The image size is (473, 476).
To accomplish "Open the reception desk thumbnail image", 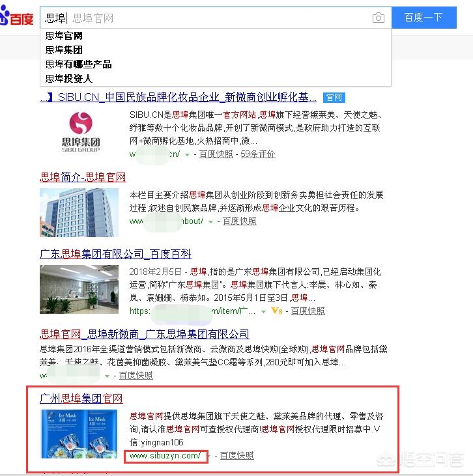I will [79, 289].
